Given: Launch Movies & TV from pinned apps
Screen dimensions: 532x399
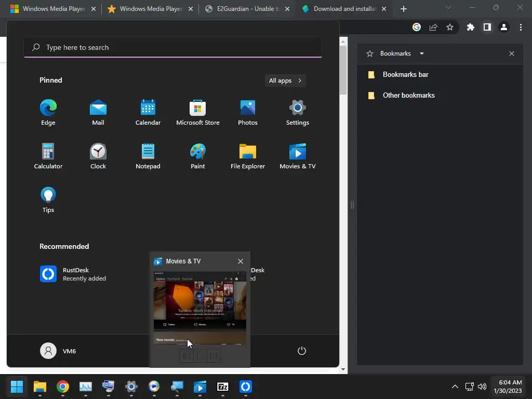Looking at the screenshot, I should click(x=298, y=156).
